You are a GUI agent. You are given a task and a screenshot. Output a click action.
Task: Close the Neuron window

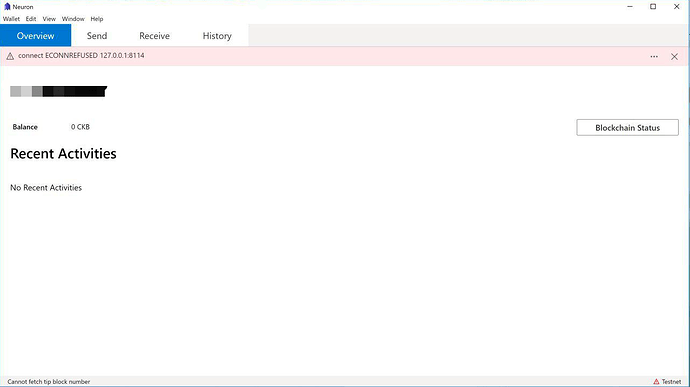(x=676, y=7)
